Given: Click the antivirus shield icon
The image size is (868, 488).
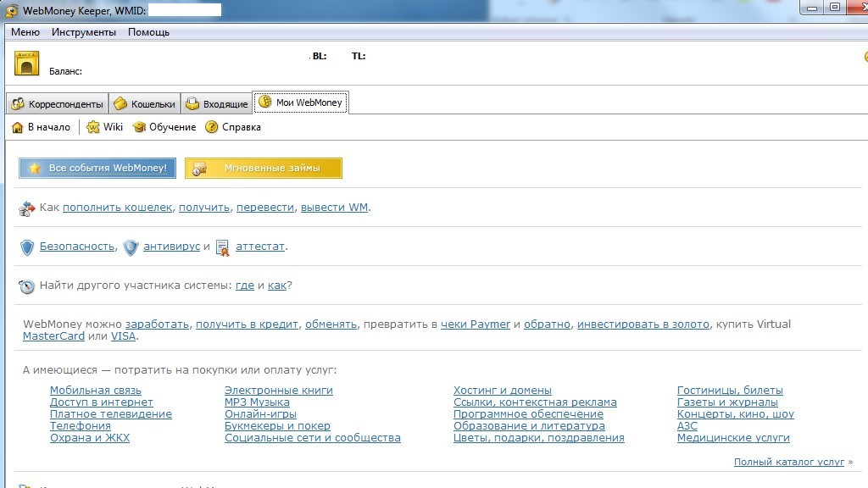Looking at the screenshot, I should 131,247.
